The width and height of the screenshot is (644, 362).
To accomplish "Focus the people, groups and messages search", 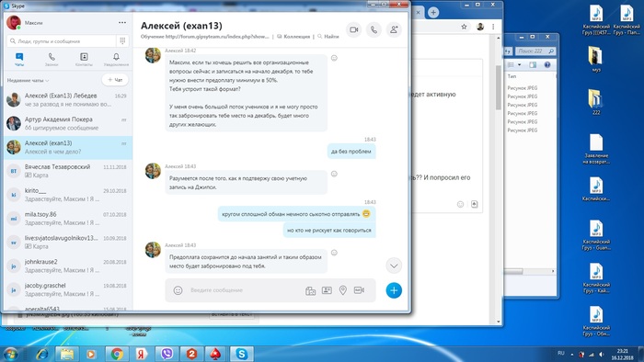I will 62,41.
